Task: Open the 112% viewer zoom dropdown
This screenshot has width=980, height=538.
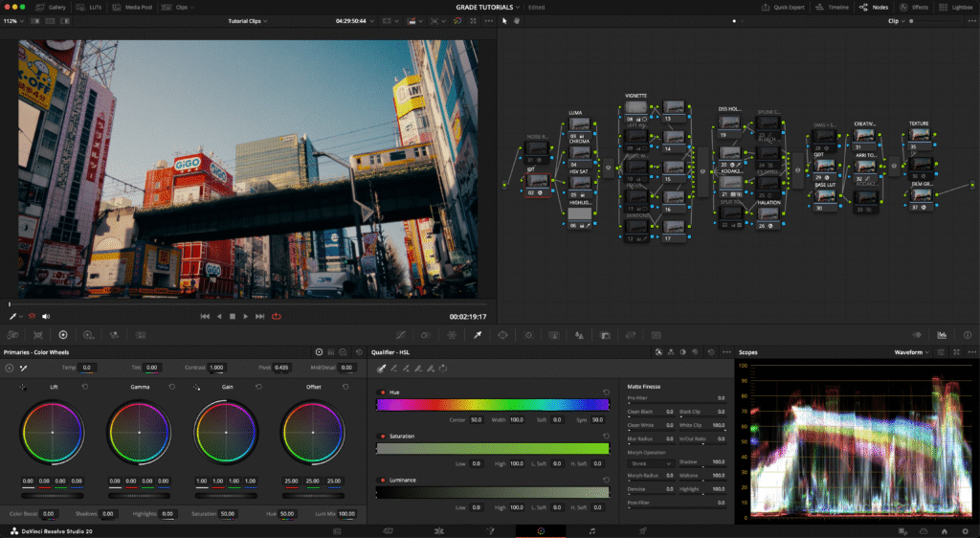Action: (x=12, y=20)
